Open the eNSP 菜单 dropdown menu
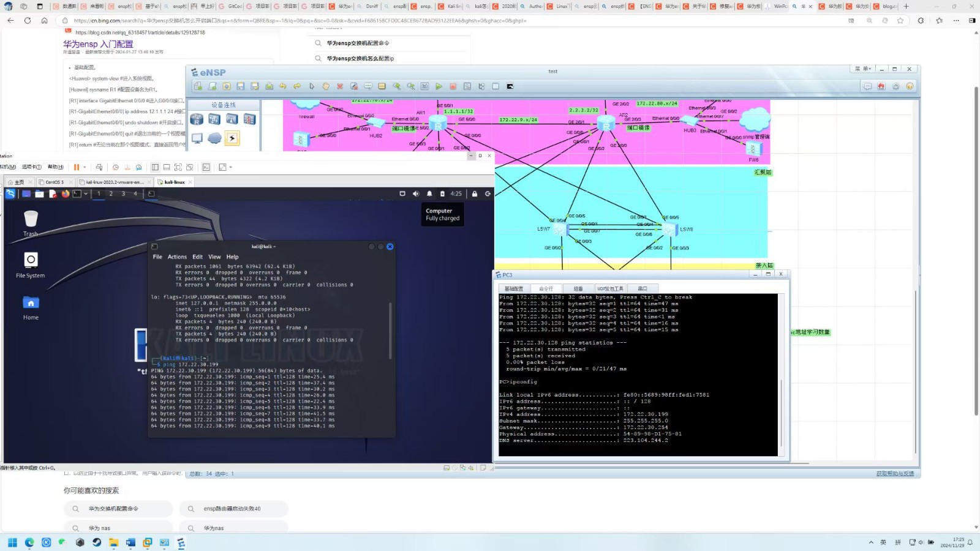 point(863,69)
